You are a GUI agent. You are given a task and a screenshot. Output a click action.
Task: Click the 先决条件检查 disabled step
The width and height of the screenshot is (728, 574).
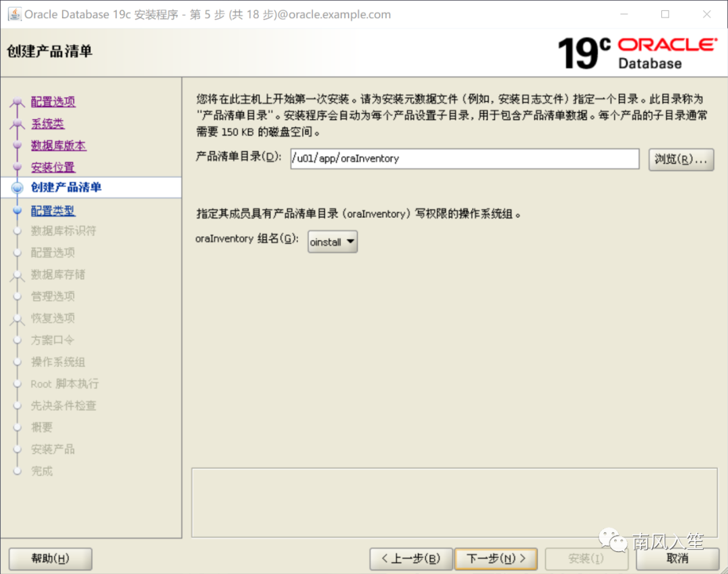tap(63, 405)
